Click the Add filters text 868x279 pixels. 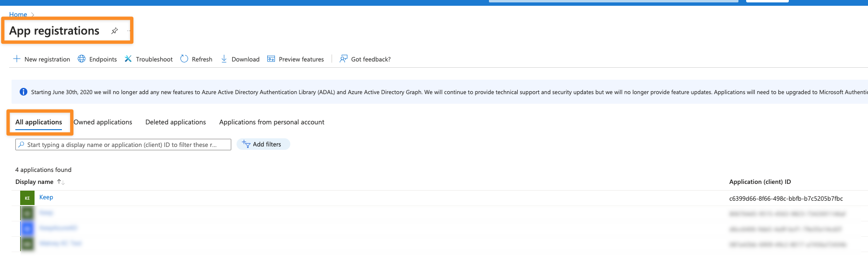click(267, 144)
